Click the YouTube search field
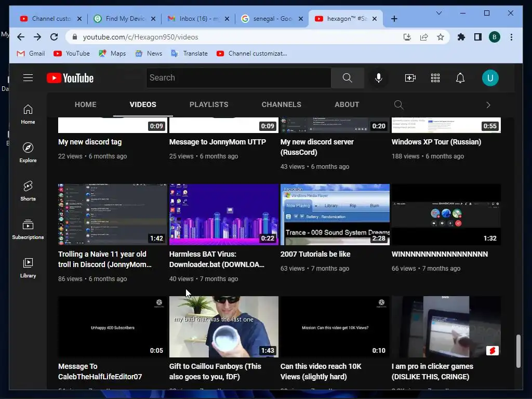Viewport: 532px width, 399px height. click(239, 78)
